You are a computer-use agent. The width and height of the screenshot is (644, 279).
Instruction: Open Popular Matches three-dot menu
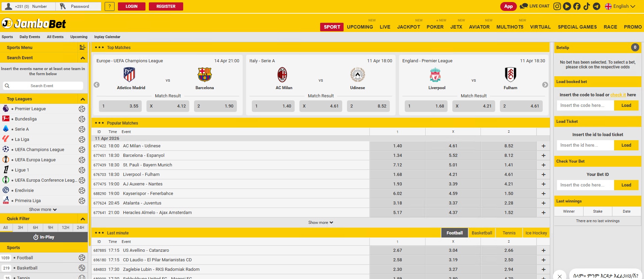click(x=99, y=123)
